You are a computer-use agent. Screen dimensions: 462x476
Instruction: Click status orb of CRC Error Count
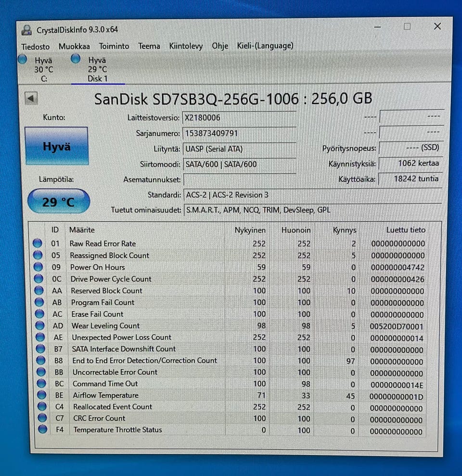(42, 418)
